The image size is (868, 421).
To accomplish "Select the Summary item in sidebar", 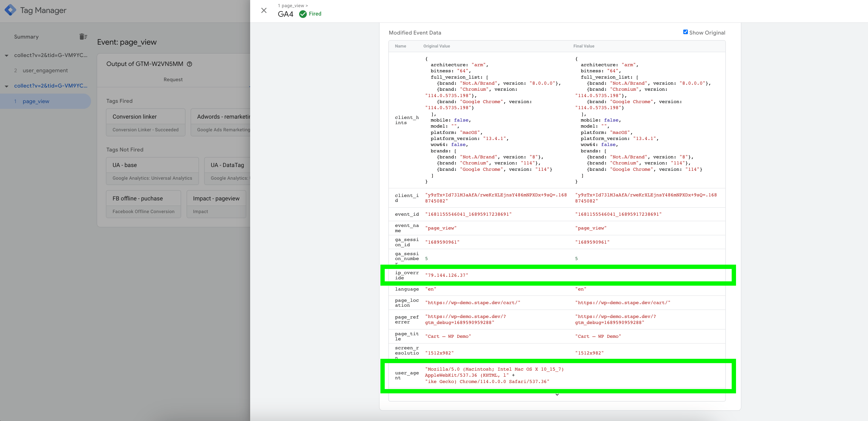I will [x=26, y=37].
